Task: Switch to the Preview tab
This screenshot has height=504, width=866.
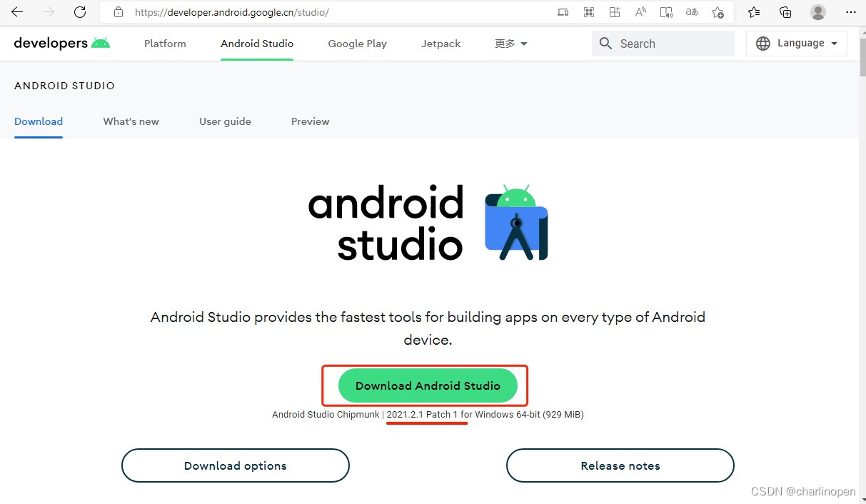Action: [311, 121]
